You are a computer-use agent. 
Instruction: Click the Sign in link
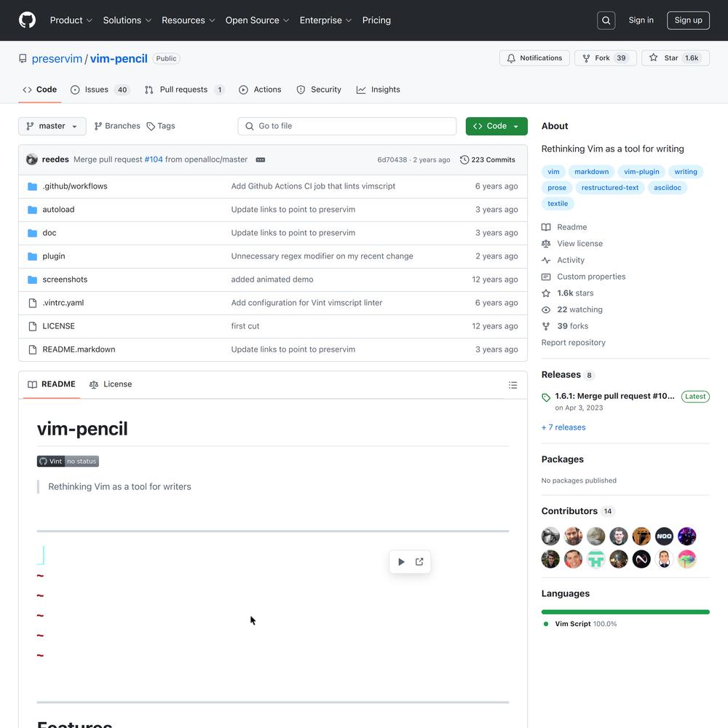tap(641, 20)
